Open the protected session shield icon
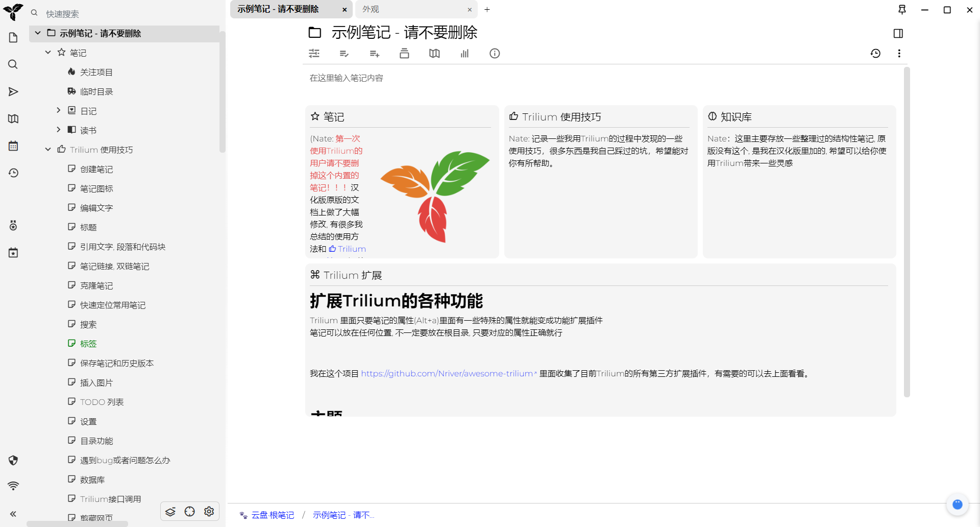Screen dimensions: 980x527 click(x=13, y=461)
